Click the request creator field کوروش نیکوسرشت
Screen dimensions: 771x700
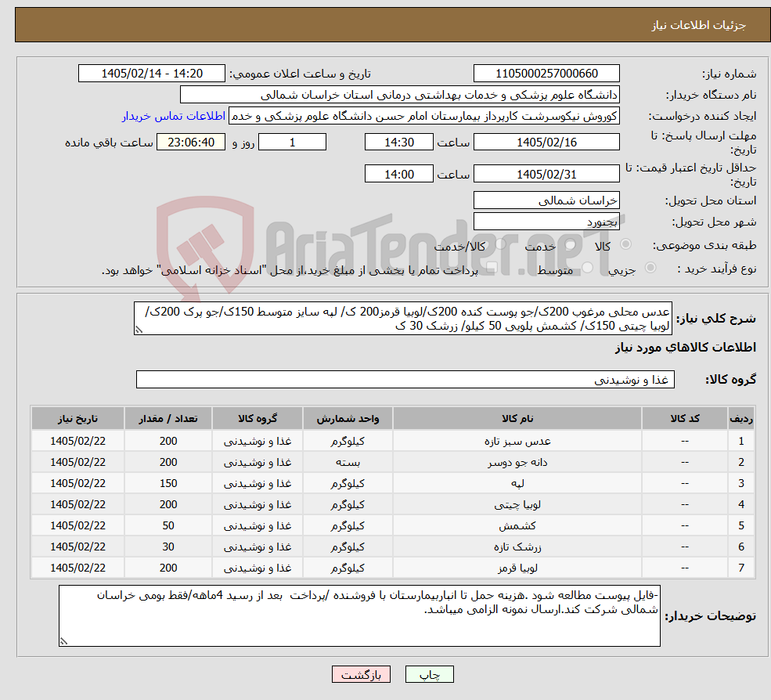(423, 116)
